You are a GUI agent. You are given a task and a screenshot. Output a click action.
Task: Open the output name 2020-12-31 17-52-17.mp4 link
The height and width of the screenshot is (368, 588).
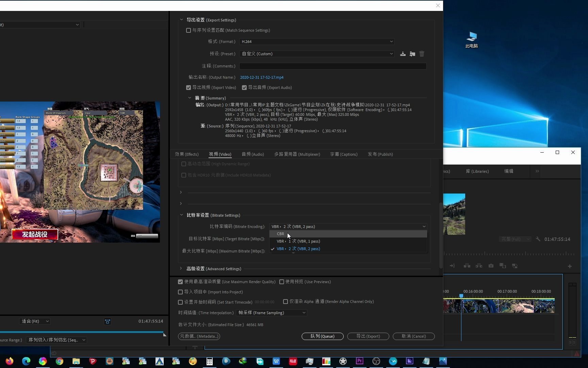point(262,77)
